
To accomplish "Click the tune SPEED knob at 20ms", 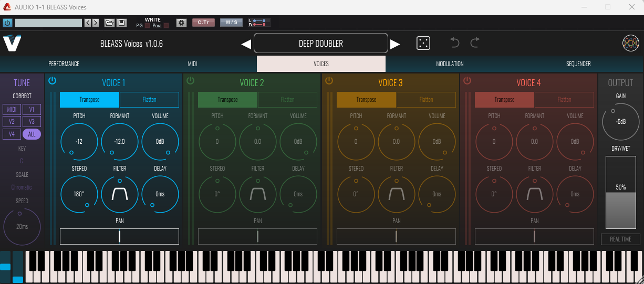I will (x=22, y=227).
